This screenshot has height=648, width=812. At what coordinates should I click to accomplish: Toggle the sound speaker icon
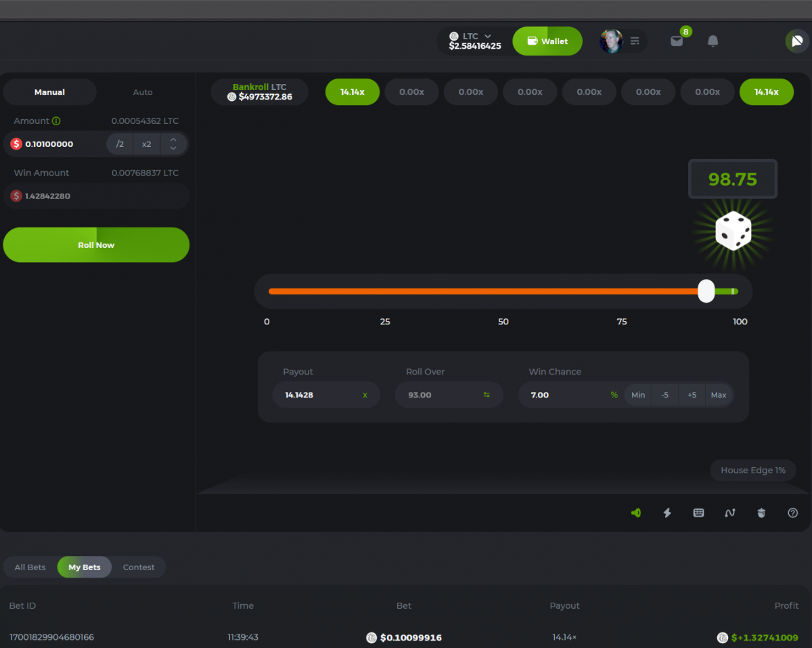pos(635,513)
